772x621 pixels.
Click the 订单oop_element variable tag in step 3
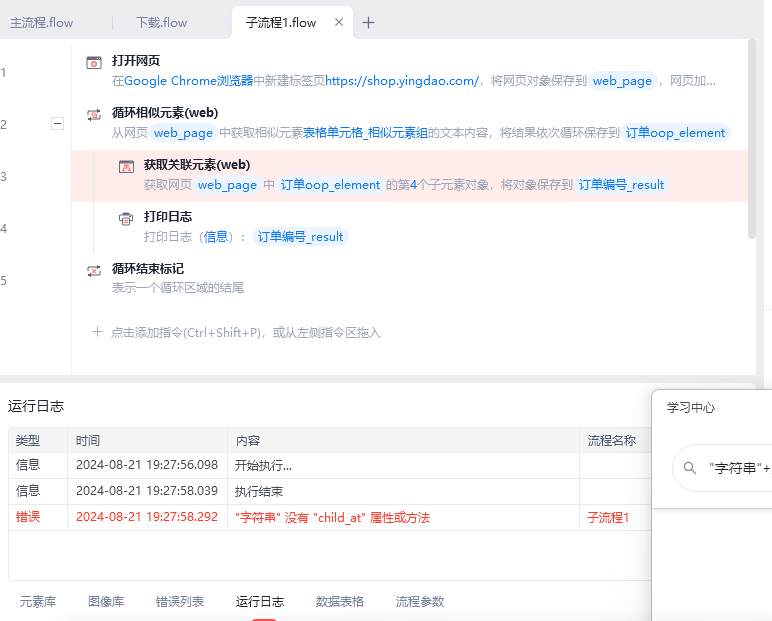click(330, 185)
